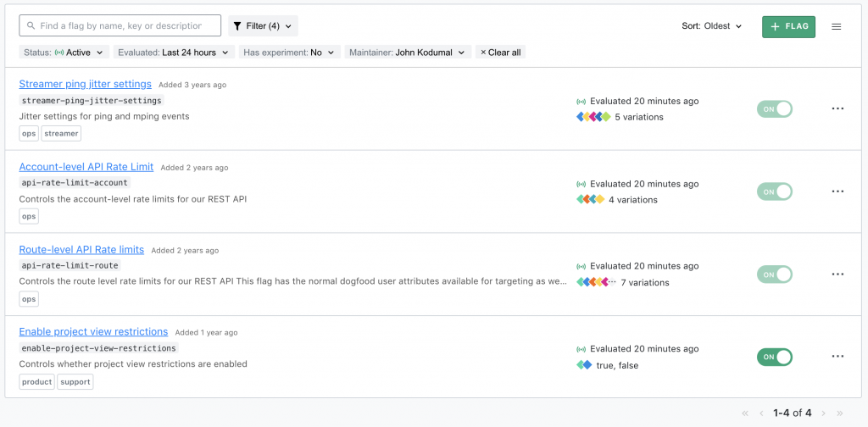Image resolution: width=868 pixels, height=427 pixels.
Task: Go to next page of flags
Action: click(823, 413)
